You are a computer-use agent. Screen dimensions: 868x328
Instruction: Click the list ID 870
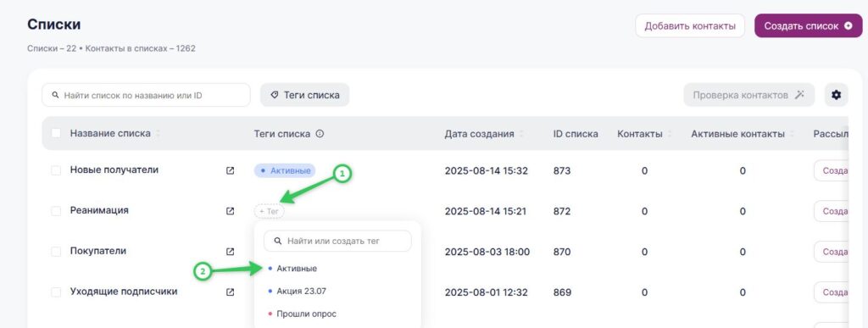click(x=562, y=252)
